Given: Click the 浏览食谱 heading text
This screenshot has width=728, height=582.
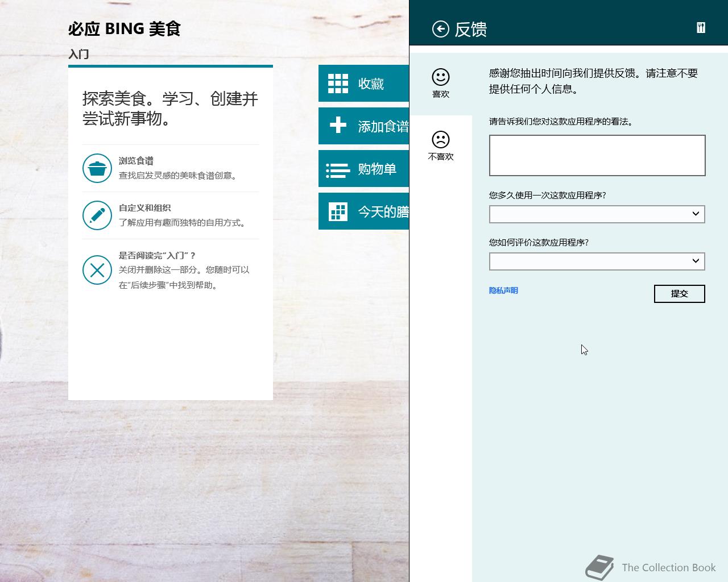Looking at the screenshot, I should click(136, 161).
